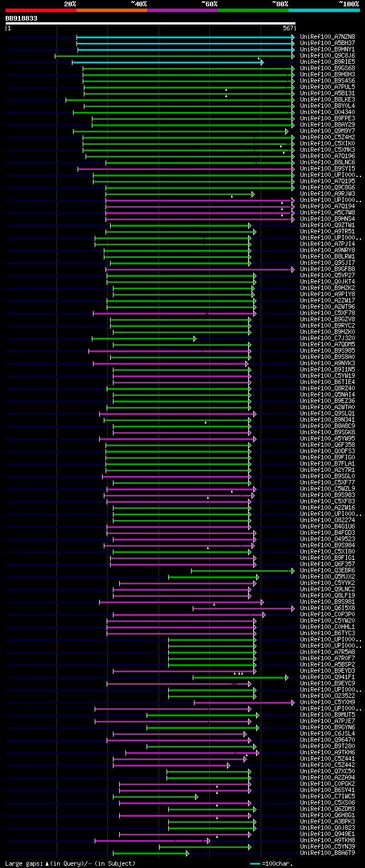Select the UniRef100_O49523 label

327,539
